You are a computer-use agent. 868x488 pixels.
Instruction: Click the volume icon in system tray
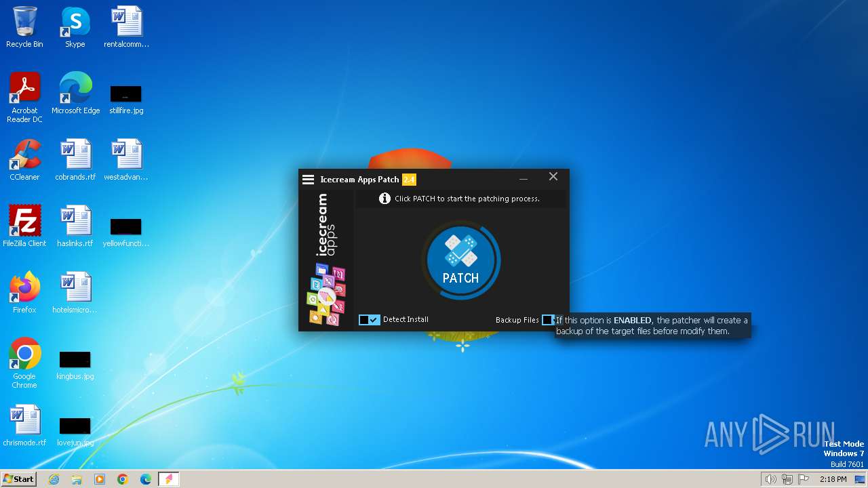(770, 479)
